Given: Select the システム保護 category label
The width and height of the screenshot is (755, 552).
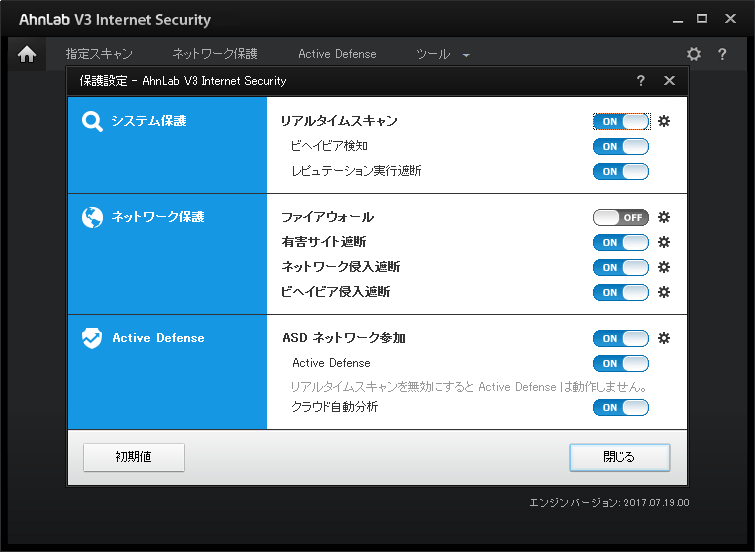Looking at the screenshot, I should pyautogui.click(x=149, y=121).
